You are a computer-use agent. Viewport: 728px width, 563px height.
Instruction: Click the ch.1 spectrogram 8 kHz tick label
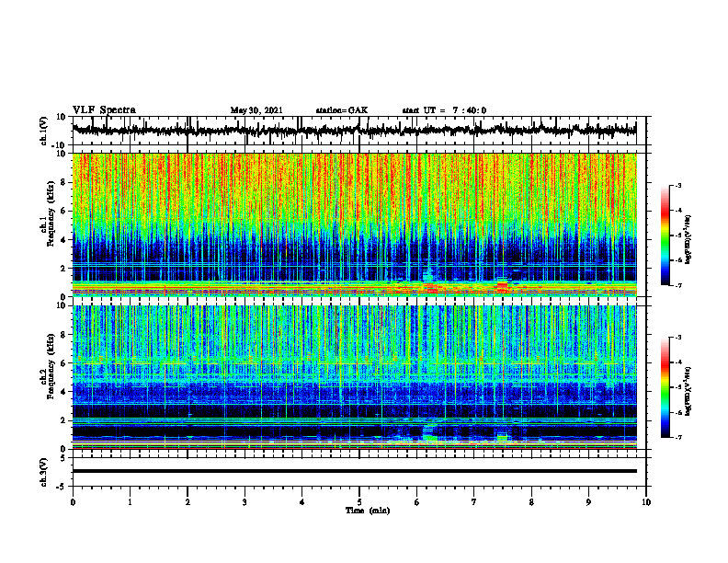tap(63, 182)
